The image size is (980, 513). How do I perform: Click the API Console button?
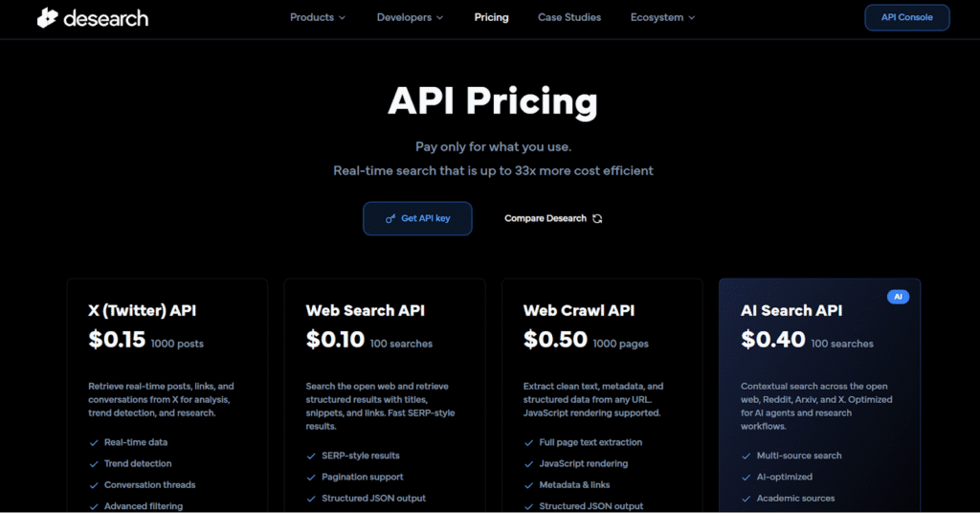(x=906, y=17)
